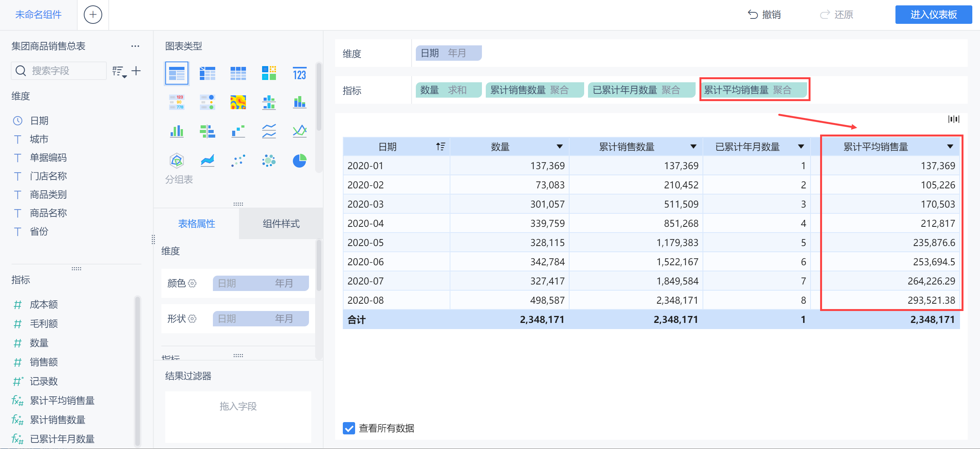Select the heat map chart icon
Screen dimensions: 980x449
pyautogui.click(x=238, y=102)
